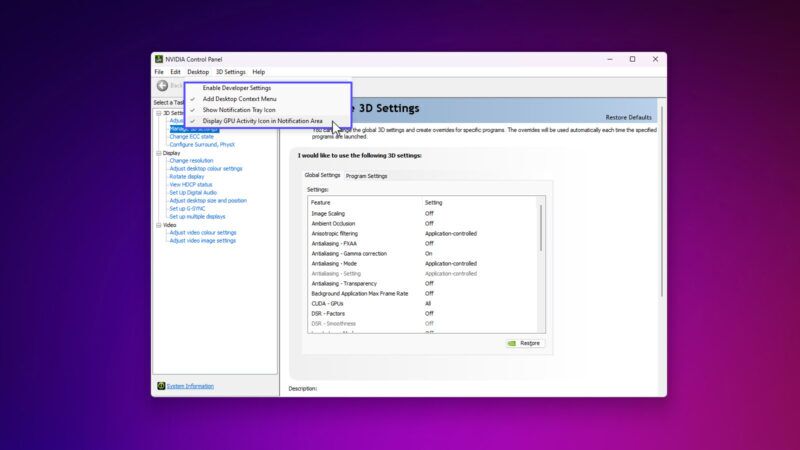Open the Help menu
The width and height of the screenshot is (800, 450).
pyautogui.click(x=258, y=72)
